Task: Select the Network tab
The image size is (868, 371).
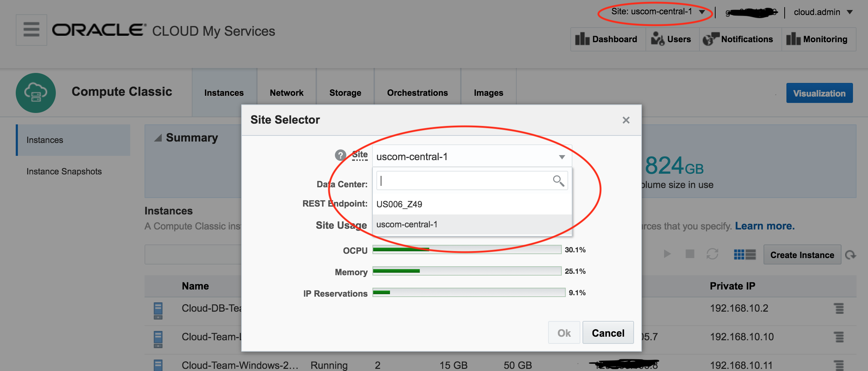Action: click(287, 93)
